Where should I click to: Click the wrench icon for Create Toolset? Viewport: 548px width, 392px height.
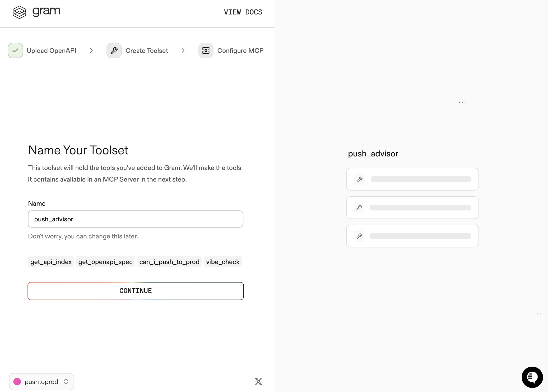(114, 50)
